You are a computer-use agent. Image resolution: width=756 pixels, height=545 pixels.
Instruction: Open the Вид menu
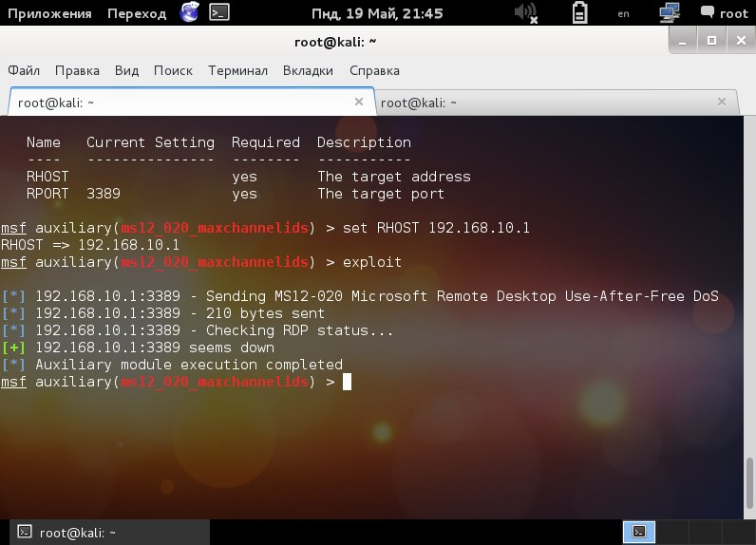(x=127, y=70)
